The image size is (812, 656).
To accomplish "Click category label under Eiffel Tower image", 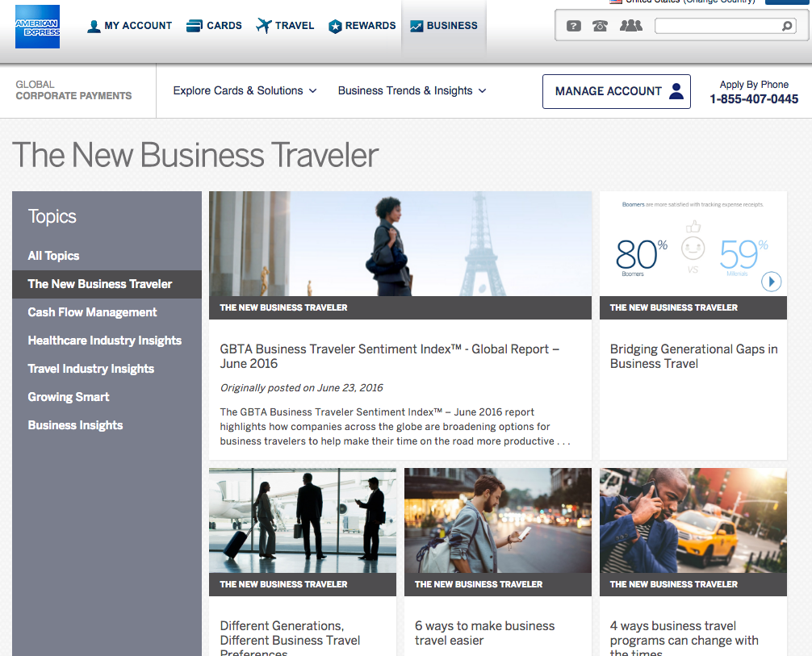I will pos(283,307).
